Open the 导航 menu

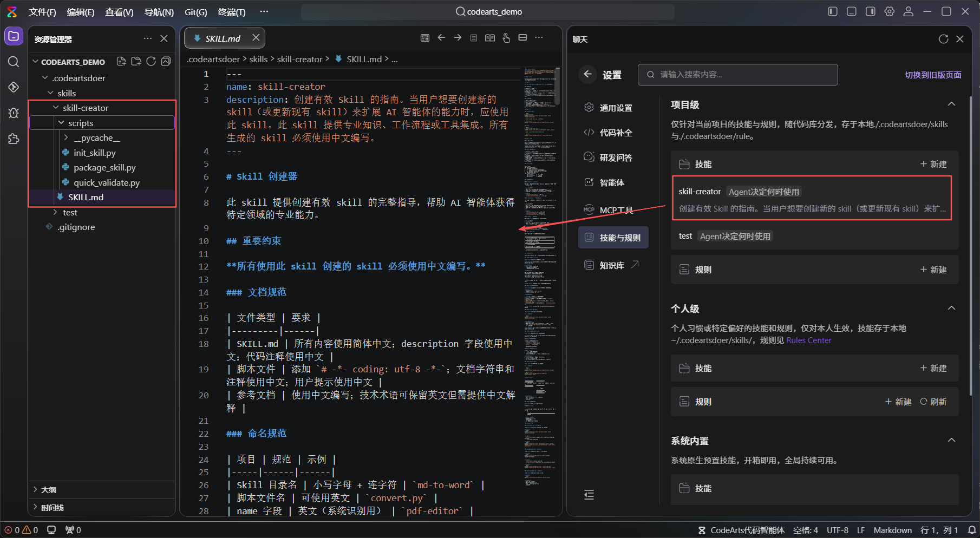(159, 12)
